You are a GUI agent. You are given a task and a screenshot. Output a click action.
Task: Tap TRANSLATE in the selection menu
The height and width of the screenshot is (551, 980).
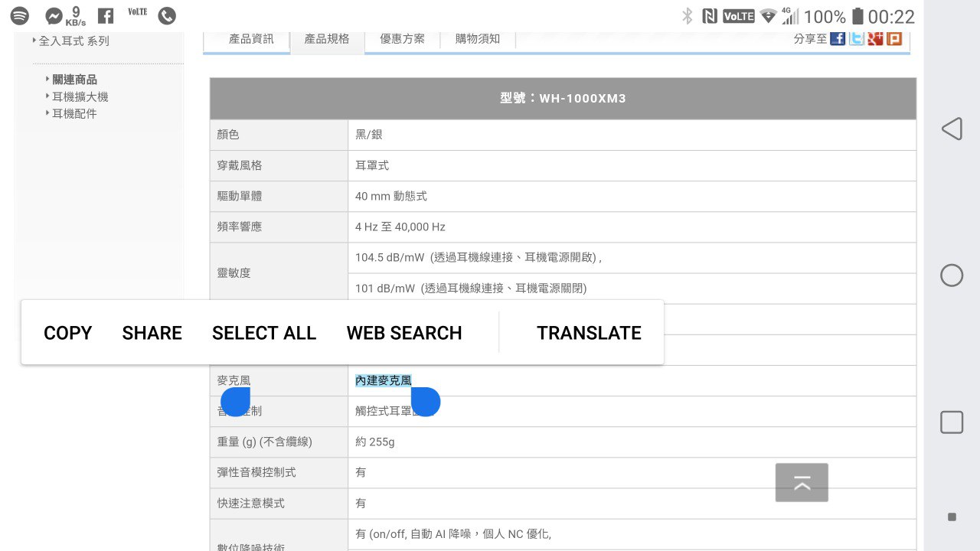[x=589, y=333]
